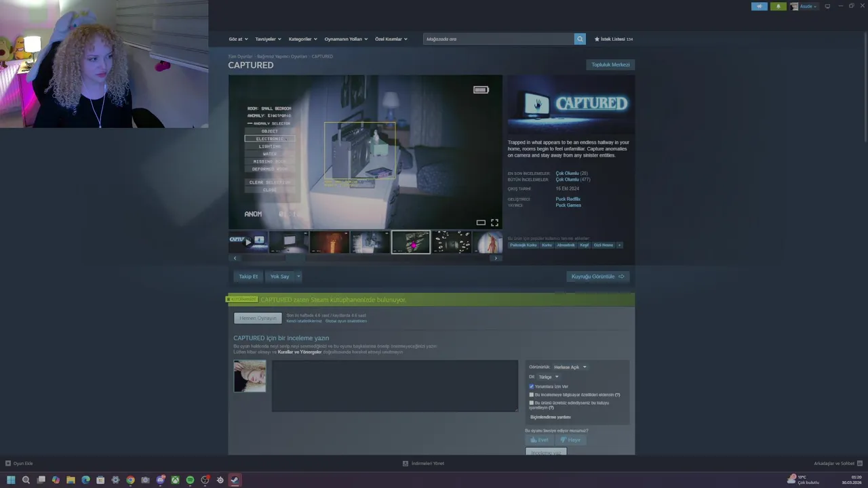Open Microsoft Edge from the taskbar

[x=85, y=480]
